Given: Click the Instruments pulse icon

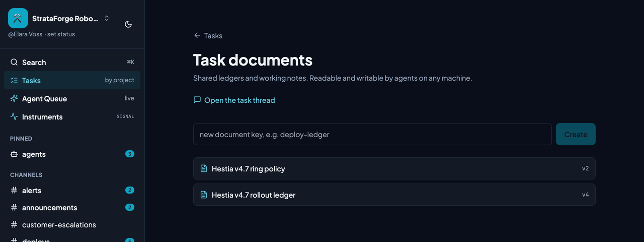Looking at the screenshot, I should point(14,117).
